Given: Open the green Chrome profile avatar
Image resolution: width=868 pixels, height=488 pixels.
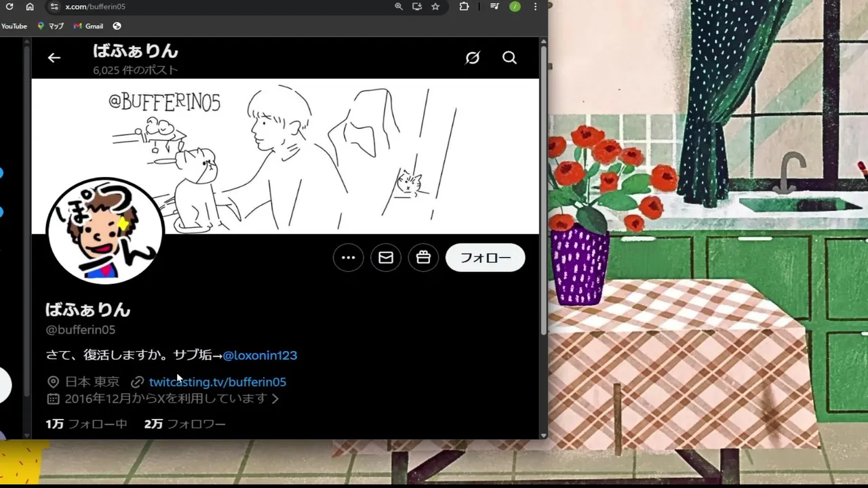Looking at the screenshot, I should pos(515,6).
